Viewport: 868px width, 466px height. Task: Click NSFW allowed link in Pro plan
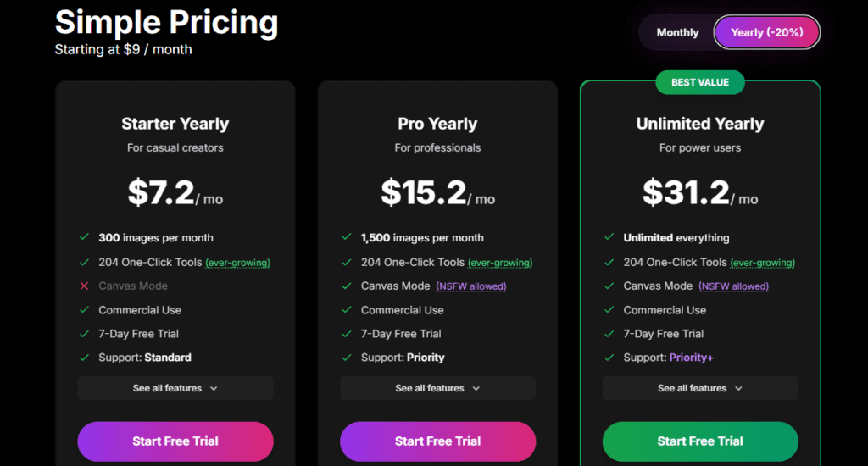click(470, 286)
